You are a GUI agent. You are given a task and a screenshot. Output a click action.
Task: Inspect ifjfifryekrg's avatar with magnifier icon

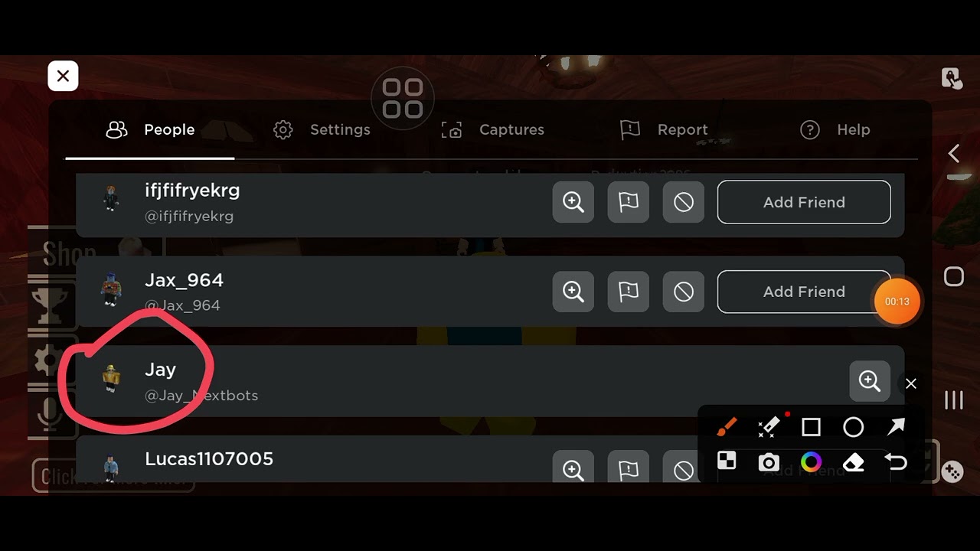click(x=573, y=202)
